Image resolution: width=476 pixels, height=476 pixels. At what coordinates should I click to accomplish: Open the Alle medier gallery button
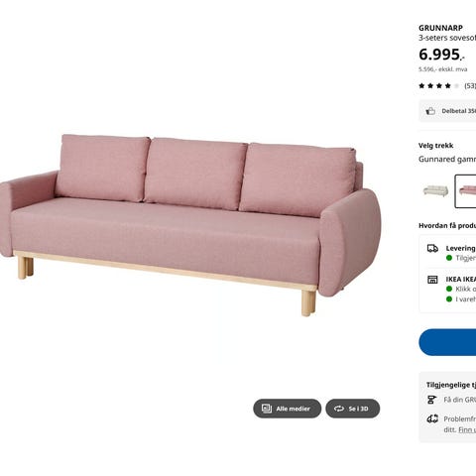(287, 409)
